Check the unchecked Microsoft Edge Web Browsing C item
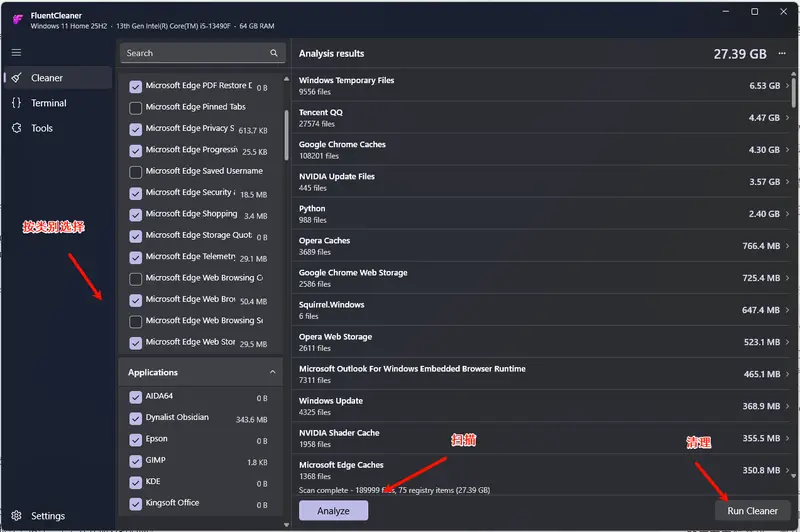The height and width of the screenshot is (532, 800). [x=135, y=279]
